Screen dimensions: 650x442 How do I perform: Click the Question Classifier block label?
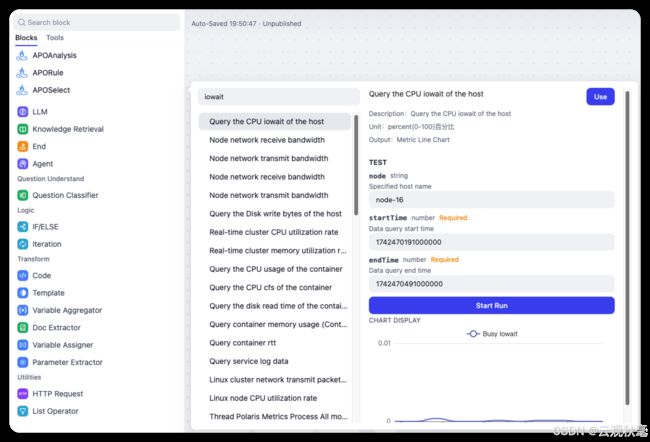[65, 195]
